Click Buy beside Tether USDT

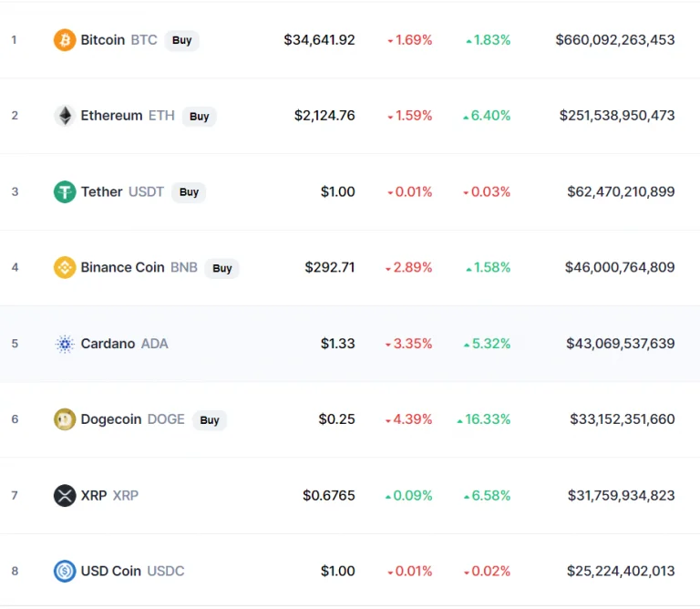coord(189,192)
